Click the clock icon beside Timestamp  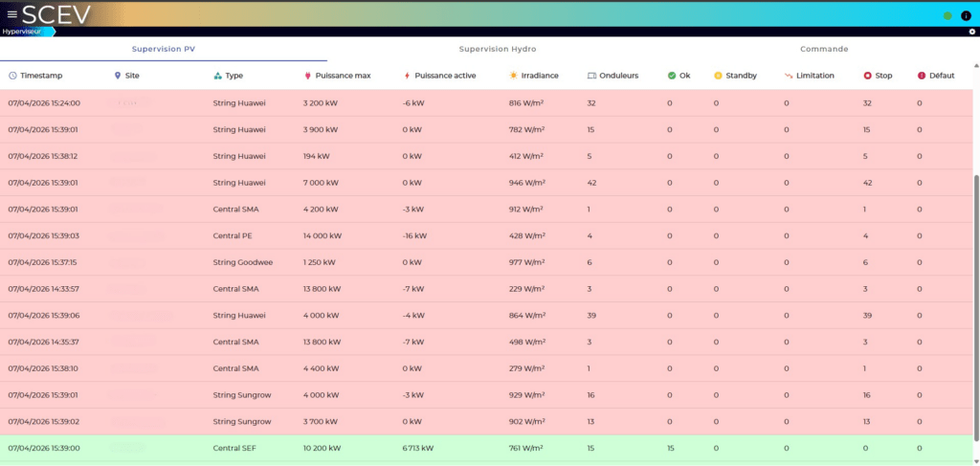tap(12, 75)
